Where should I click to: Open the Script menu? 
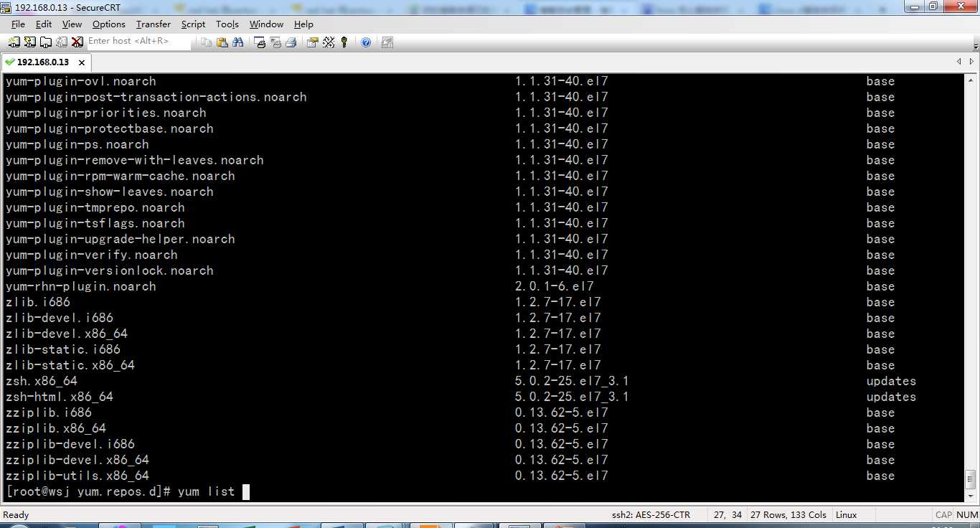click(193, 24)
